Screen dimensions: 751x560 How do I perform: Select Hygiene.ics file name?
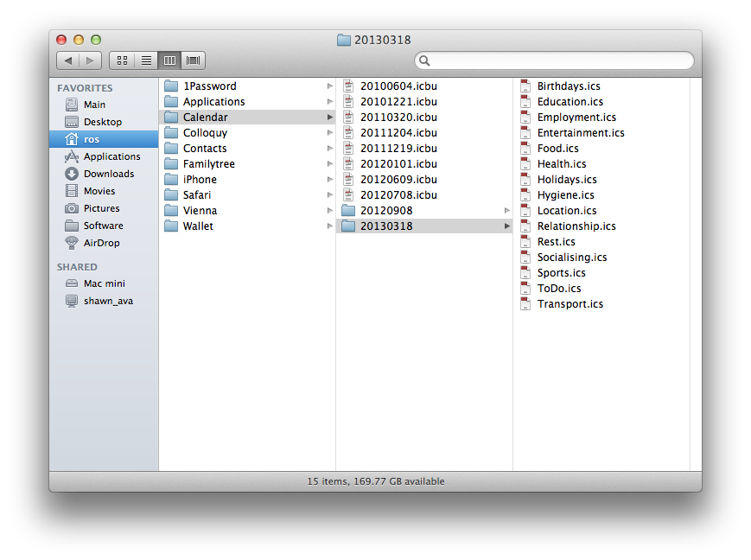pos(566,195)
